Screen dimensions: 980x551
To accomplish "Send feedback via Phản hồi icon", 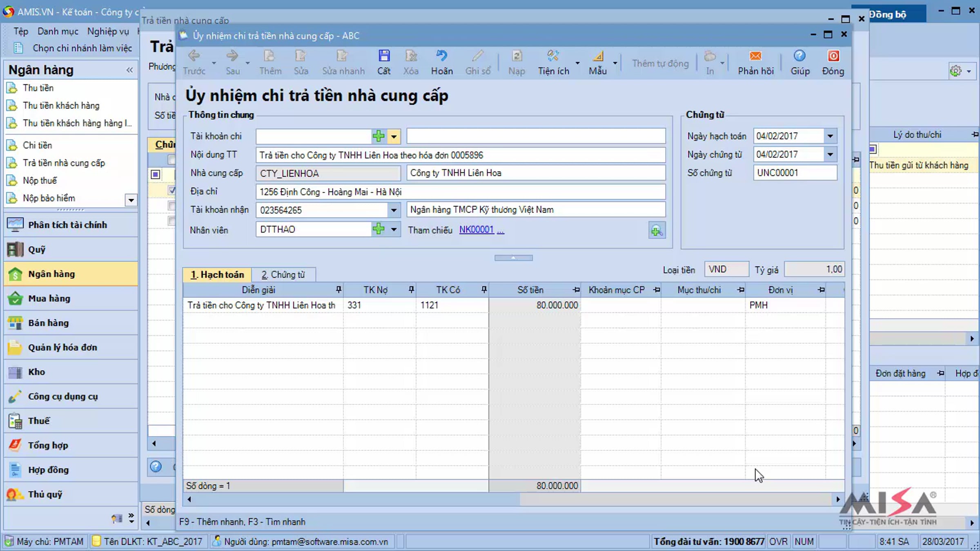I will tap(755, 56).
